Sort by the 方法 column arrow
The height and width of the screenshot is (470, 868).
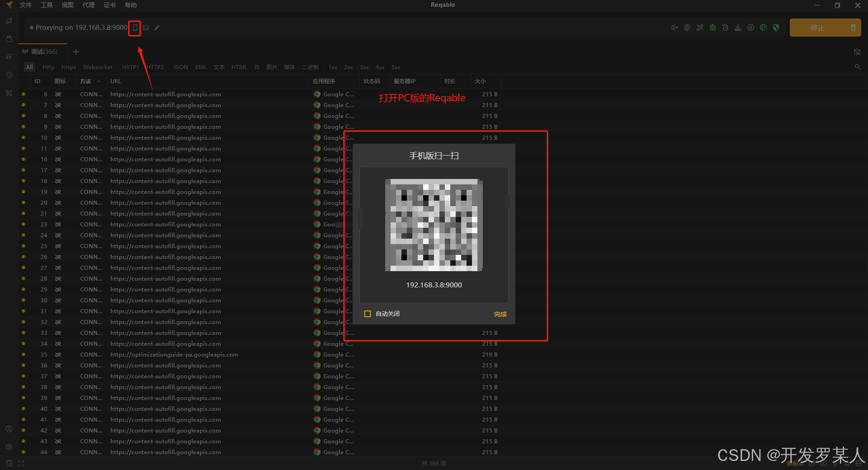coord(99,81)
